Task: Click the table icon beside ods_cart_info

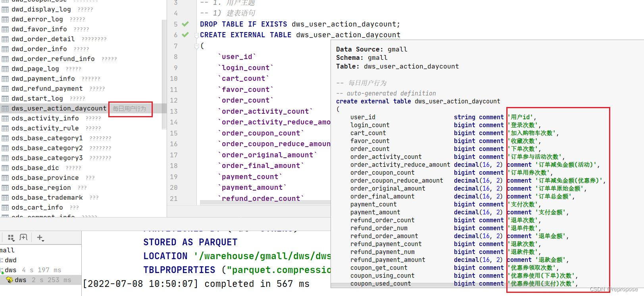Action: [5, 207]
